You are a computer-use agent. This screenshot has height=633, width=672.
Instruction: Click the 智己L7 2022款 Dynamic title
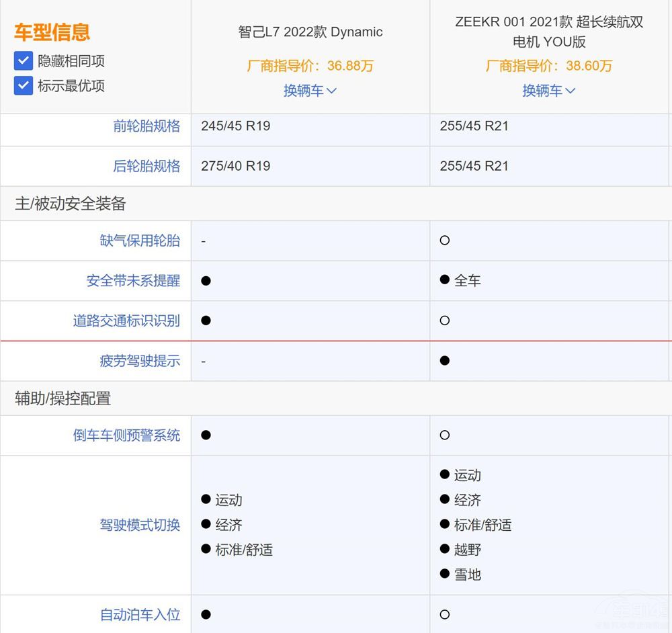310,32
